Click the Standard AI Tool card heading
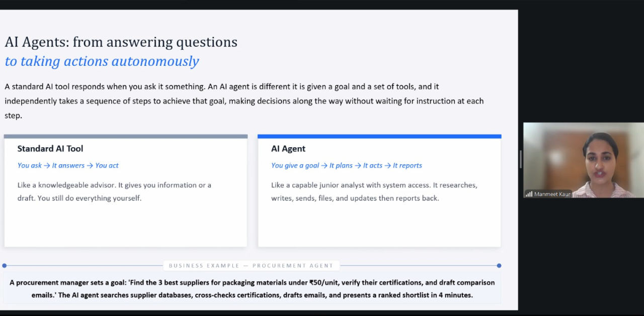This screenshot has height=316, width=644. (50, 149)
